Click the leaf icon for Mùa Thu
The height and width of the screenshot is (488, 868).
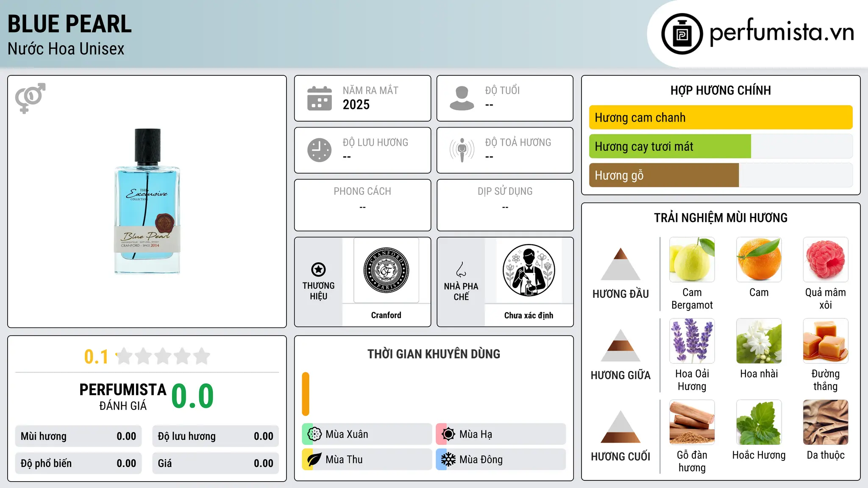click(314, 460)
